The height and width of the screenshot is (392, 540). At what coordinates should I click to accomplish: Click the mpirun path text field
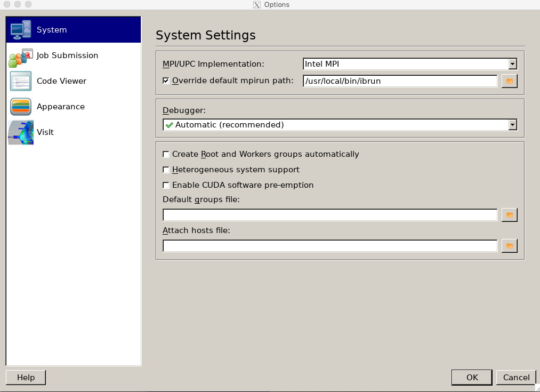point(400,81)
